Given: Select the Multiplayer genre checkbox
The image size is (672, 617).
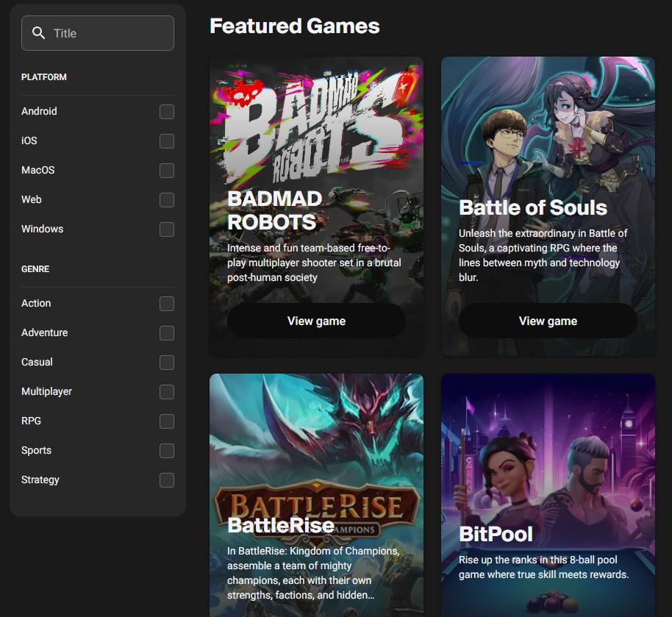Looking at the screenshot, I should (x=167, y=392).
